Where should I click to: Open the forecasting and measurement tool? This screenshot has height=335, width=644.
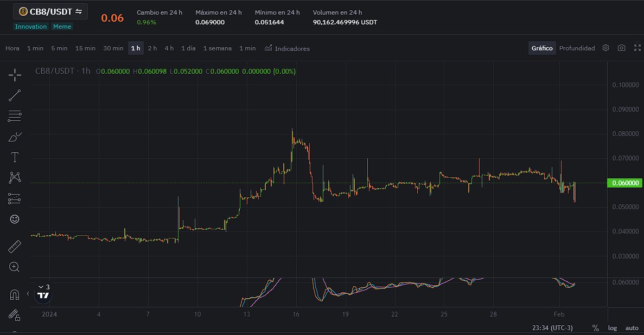(x=15, y=199)
